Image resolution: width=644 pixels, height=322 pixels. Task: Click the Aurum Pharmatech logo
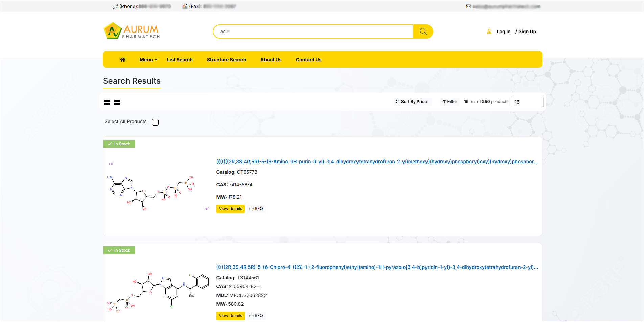132,31
